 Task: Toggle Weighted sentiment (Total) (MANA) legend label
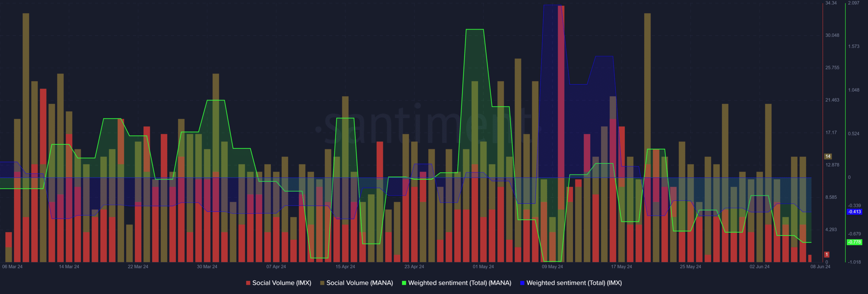click(x=460, y=283)
